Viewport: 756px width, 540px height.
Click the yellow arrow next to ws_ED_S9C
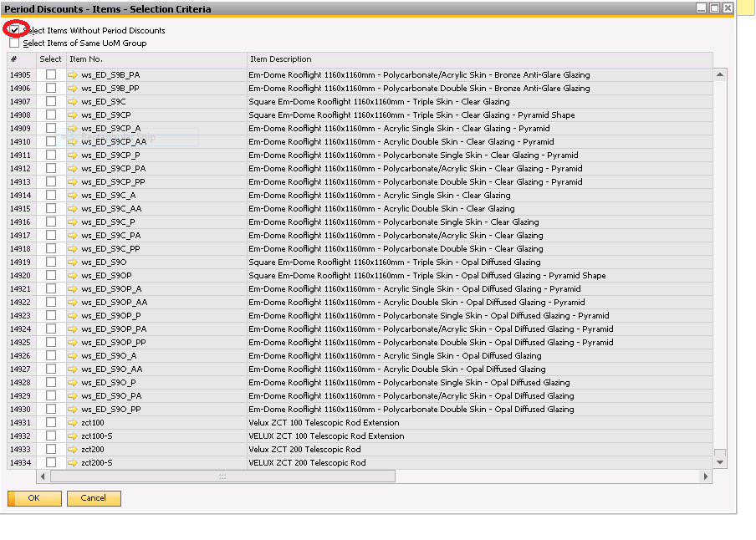click(72, 102)
